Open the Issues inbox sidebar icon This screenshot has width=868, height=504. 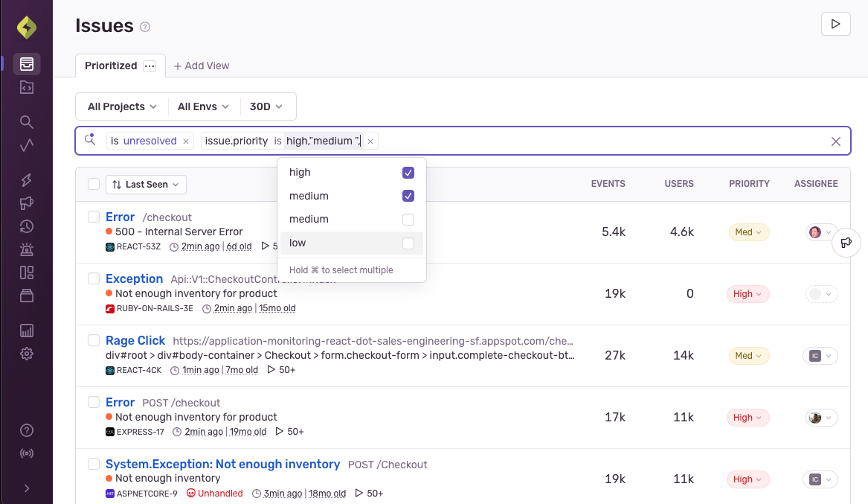coord(27,64)
